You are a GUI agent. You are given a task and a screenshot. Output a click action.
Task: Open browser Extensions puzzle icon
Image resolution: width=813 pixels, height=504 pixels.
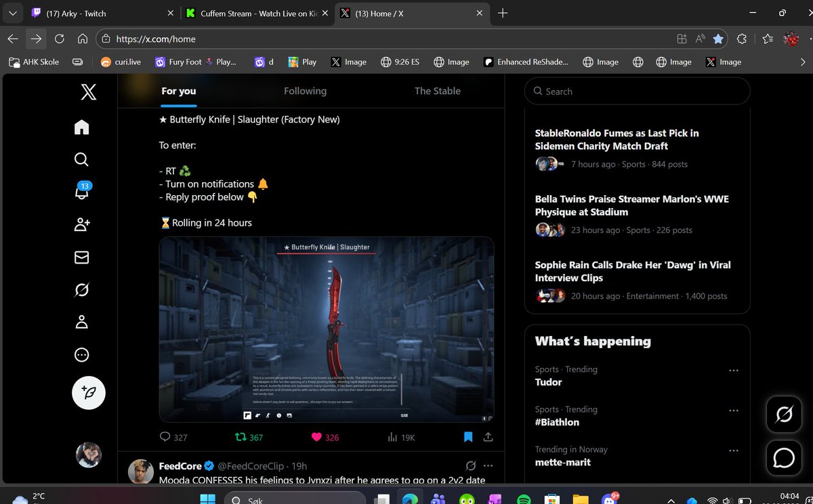pos(742,39)
